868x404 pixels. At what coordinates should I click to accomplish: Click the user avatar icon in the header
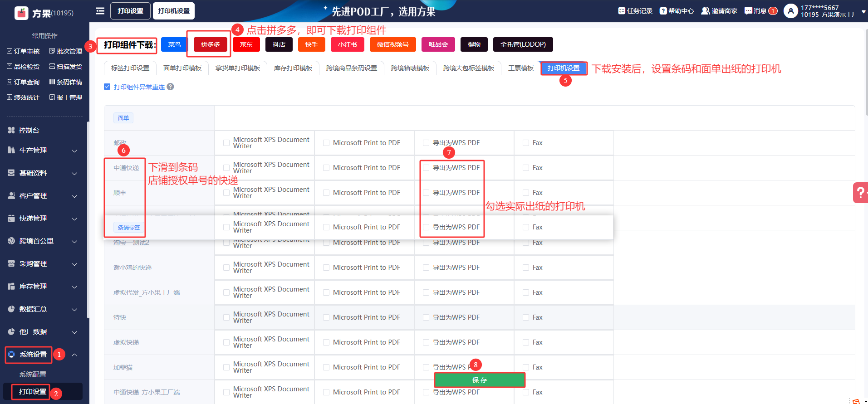791,11
